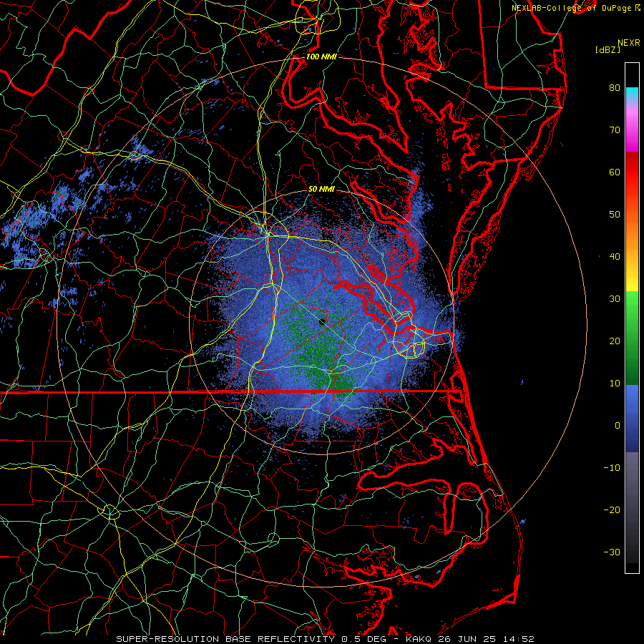Click the 0.5 DEG elevation angle text
644x644 pixels.
365,639
